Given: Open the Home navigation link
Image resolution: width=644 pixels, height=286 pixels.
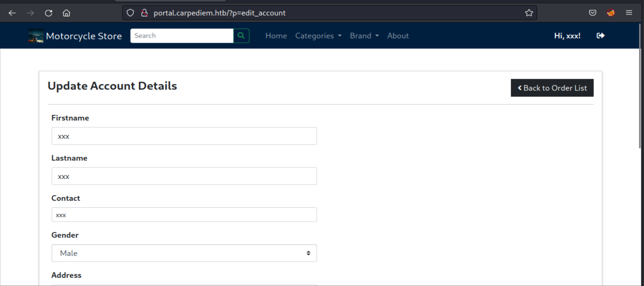Looking at the screenshot, I should click(276, 35).
